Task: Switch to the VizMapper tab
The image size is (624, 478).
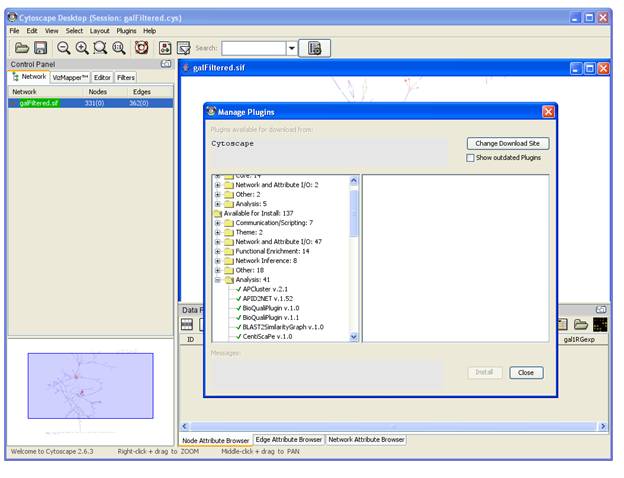Action: click(70, 78)
